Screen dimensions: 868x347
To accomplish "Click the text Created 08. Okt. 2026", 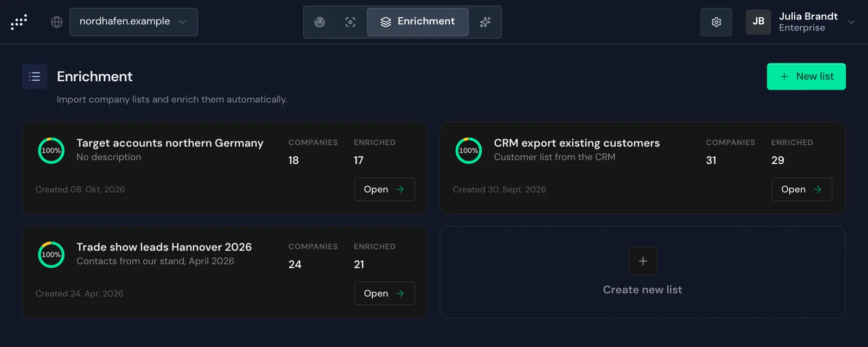I will pyautogui.click(x=80, y=189).
